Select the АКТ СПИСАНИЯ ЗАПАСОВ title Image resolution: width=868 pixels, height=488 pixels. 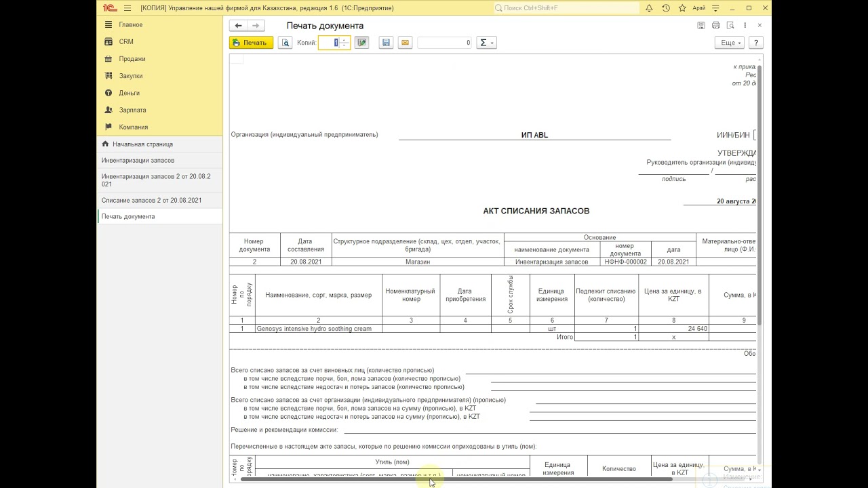click(536, 211)
